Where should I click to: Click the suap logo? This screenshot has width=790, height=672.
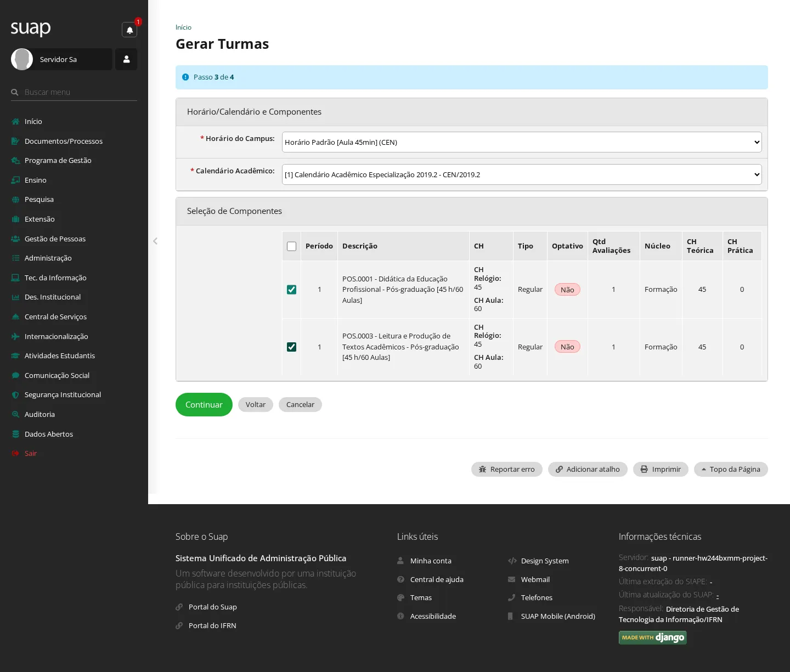[x=31, y=28]
